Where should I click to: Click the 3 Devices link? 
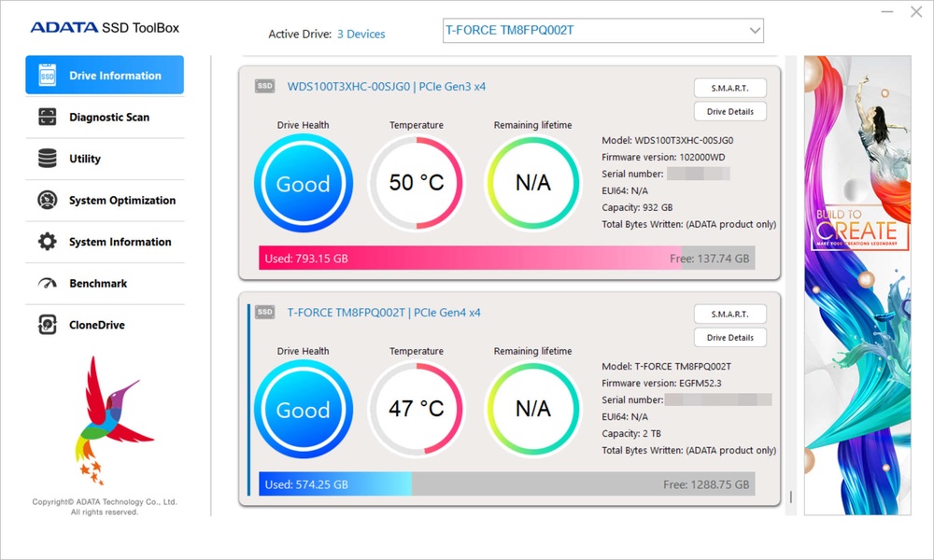click(361, 35)
